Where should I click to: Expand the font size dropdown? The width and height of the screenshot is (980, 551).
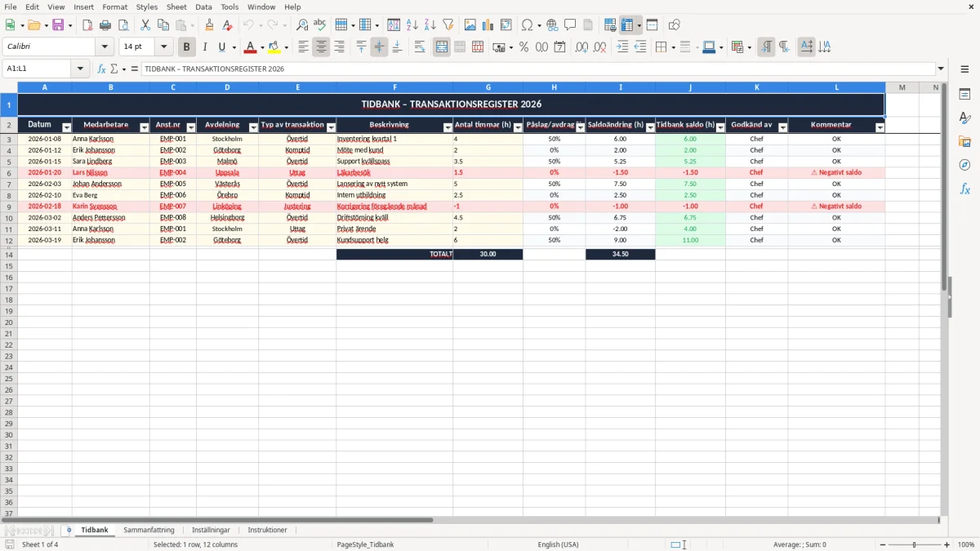pos(163,47)
